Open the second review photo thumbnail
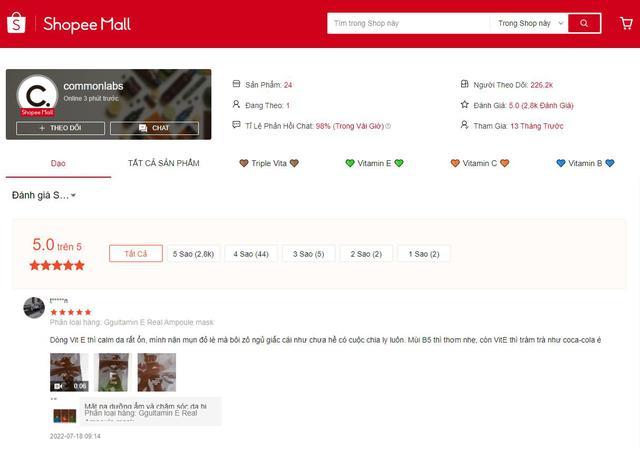The image size is (640, 455). click(x=113, y=372)
